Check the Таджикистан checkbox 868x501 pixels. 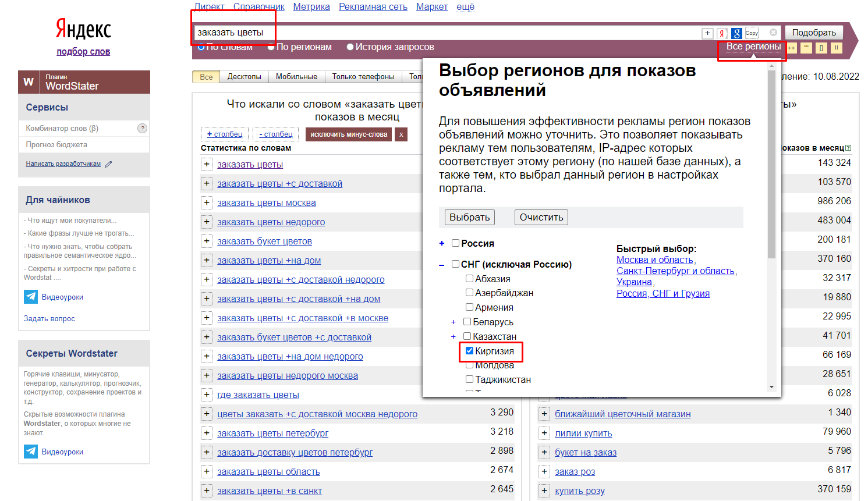[469, 379]
